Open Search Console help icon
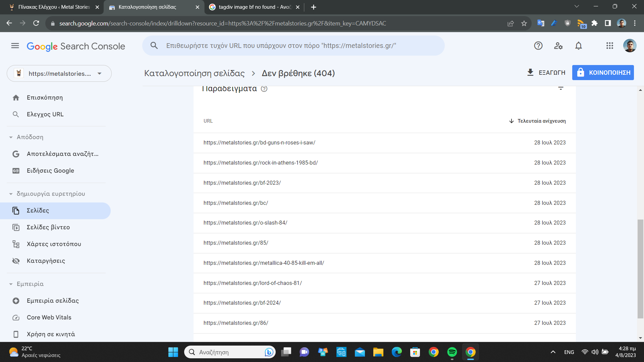Screen dimensions: 644x362 pyautogui.click(x=538, y=46)
